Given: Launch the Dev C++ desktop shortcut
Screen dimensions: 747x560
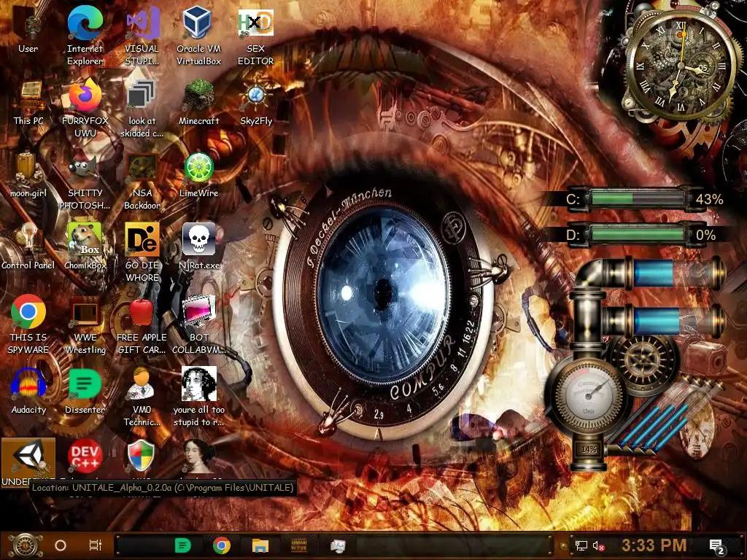Looking at the screenshot, I should pyautogui.click(x=85, y=457).
